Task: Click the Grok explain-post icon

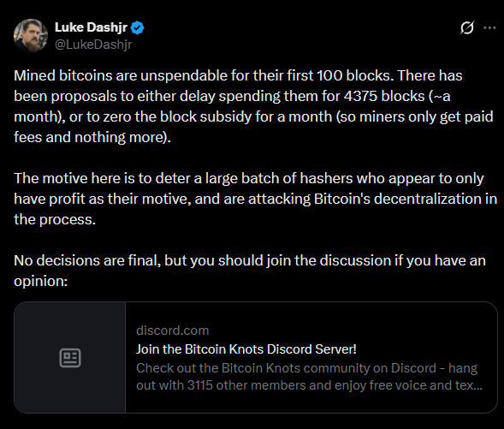Action: pyautogui.click(x=466, y=27)
